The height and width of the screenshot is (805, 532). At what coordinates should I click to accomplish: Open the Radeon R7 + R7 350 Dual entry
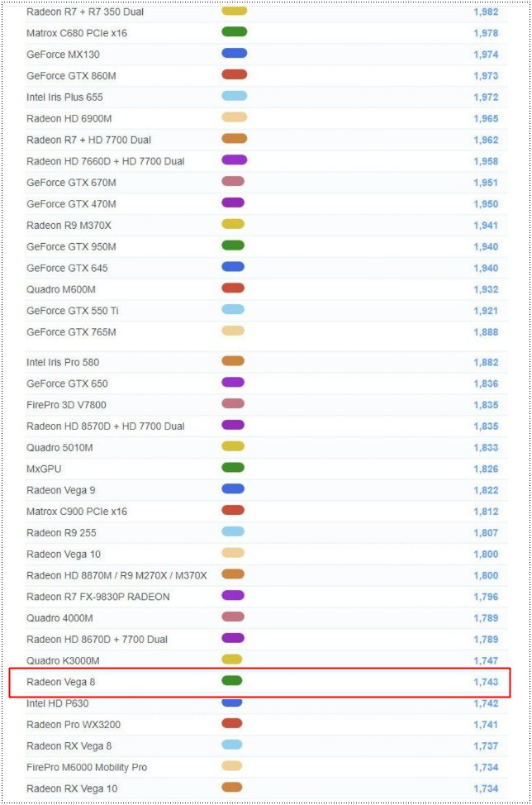point(85,12)
